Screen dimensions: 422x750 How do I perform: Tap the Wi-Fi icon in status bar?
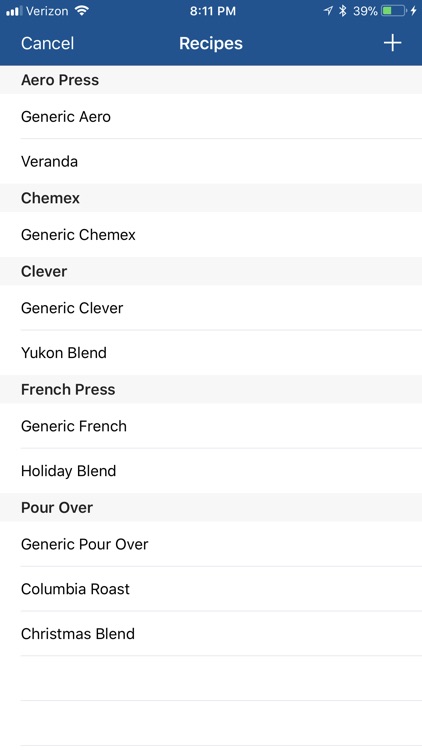pyautogui.click(x=82, y=11)
